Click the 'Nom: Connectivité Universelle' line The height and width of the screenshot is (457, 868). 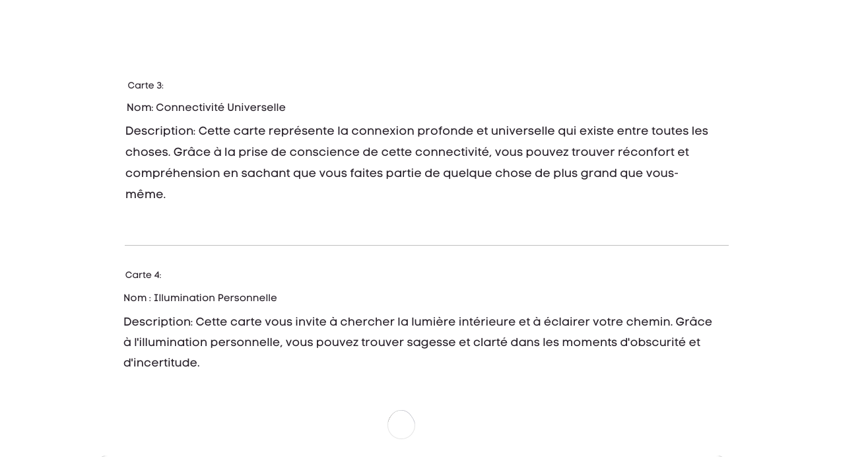click(x=206, y=108)
